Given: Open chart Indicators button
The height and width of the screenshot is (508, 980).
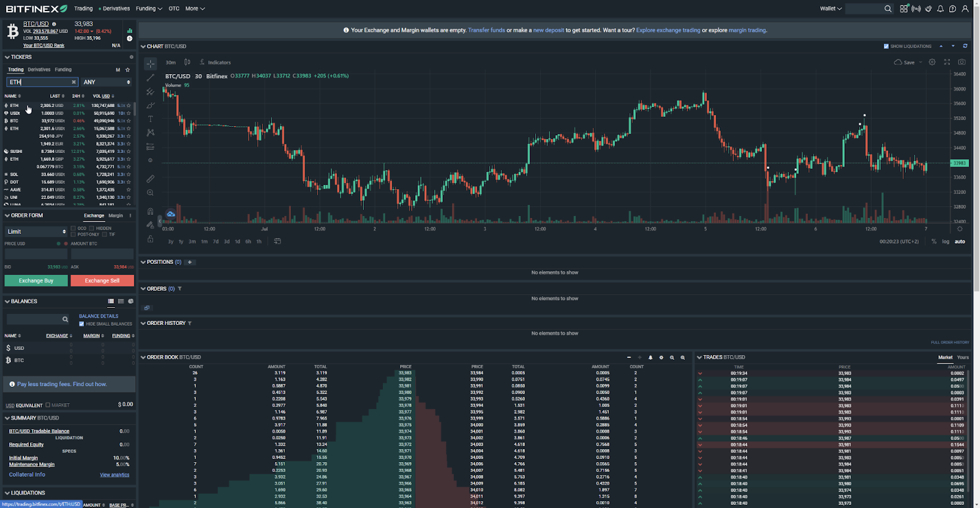Looking at the screenshot, I should [x=215, y=62].
